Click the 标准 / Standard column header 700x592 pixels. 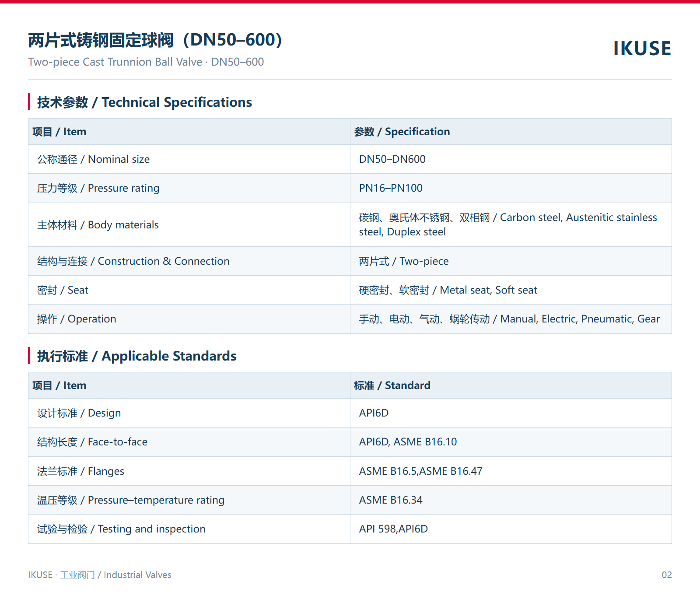(392, 385)
